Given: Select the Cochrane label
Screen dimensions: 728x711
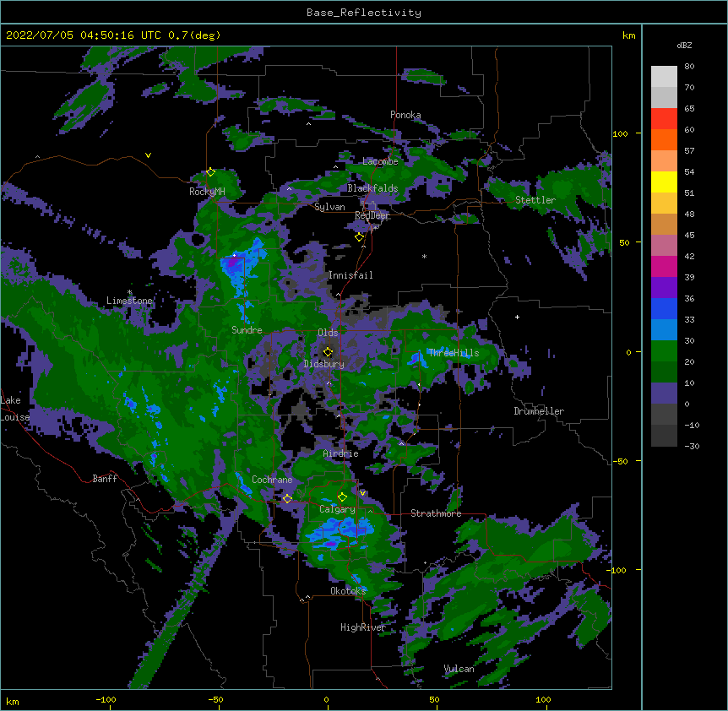Looking at the screenshot, I should coord(272,480).
